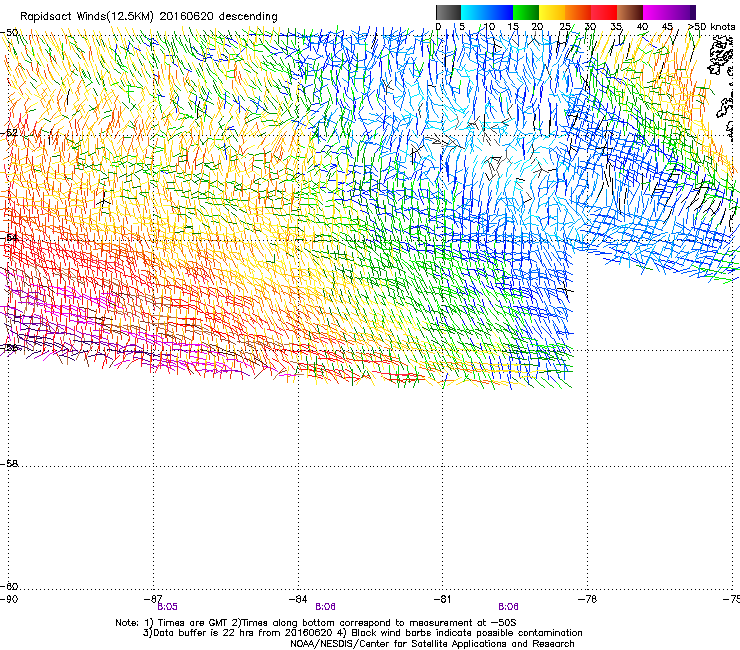Pick the red 30-35 knots legend segment
This screenshot has height=650, width=740.
pos(604,12)
